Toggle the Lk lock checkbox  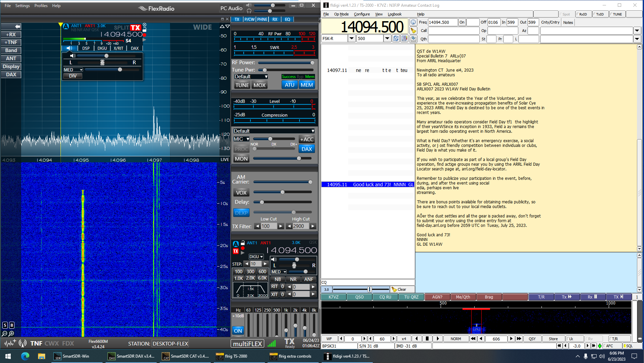(574, 339)
